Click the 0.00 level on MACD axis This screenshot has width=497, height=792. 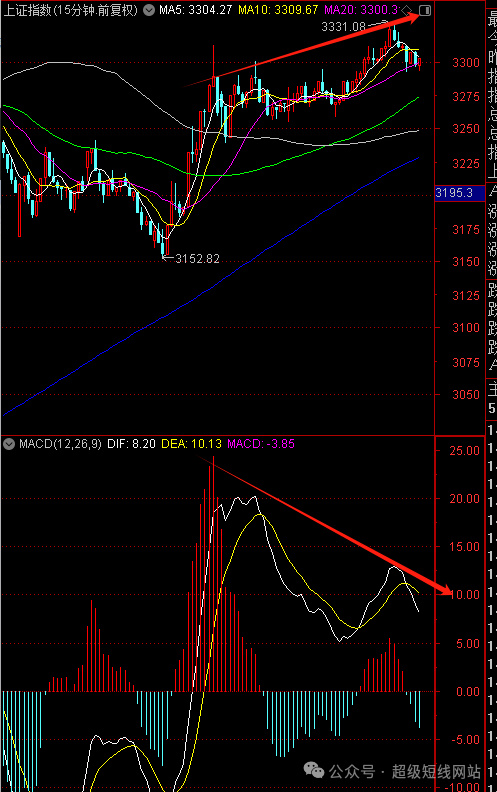[x=468, y=691]
